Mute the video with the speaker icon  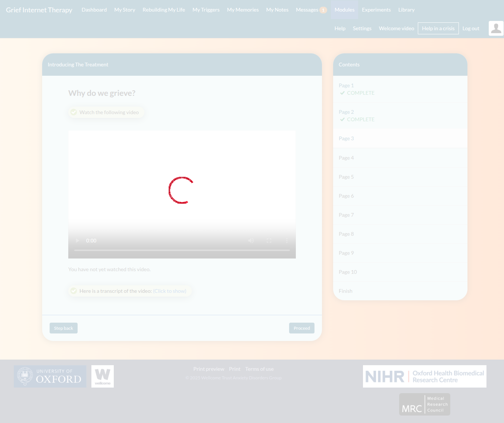tap(251, 241)
